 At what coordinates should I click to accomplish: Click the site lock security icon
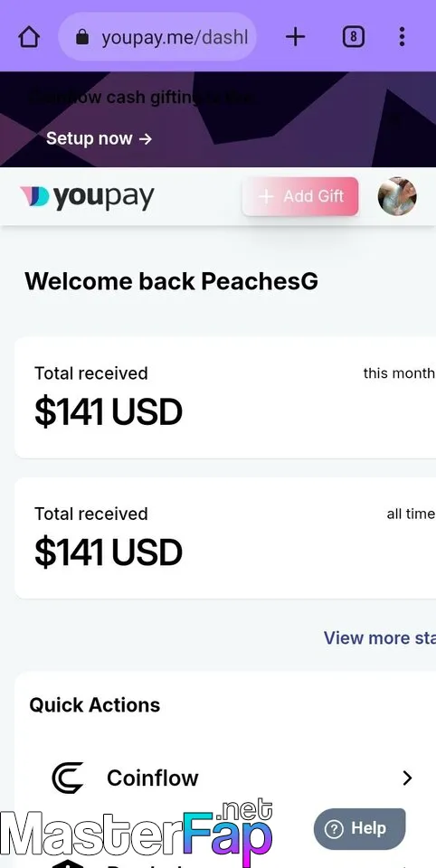tap(82, 37)
